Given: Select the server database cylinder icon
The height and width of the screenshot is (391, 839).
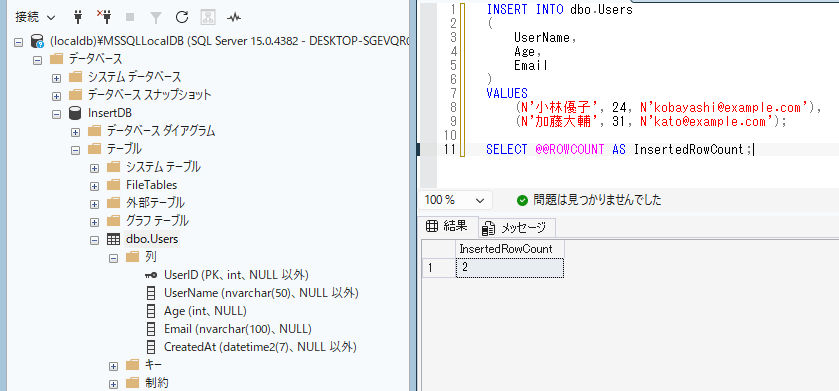Looking at the screenshot, I should [x=37, y=41].
